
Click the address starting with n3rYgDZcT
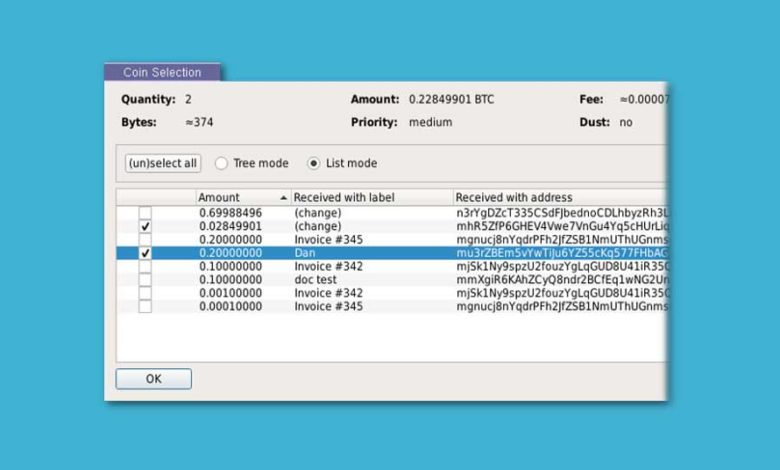(560, 214)
